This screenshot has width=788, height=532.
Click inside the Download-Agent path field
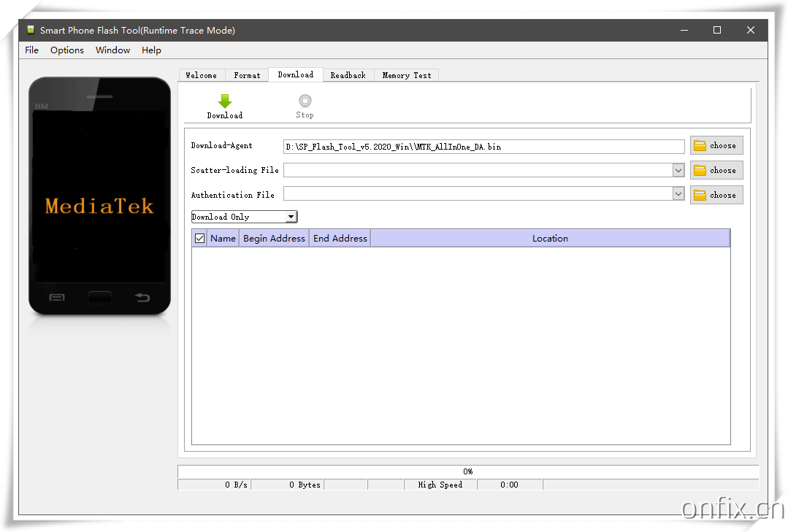click(x=482, y=146)
